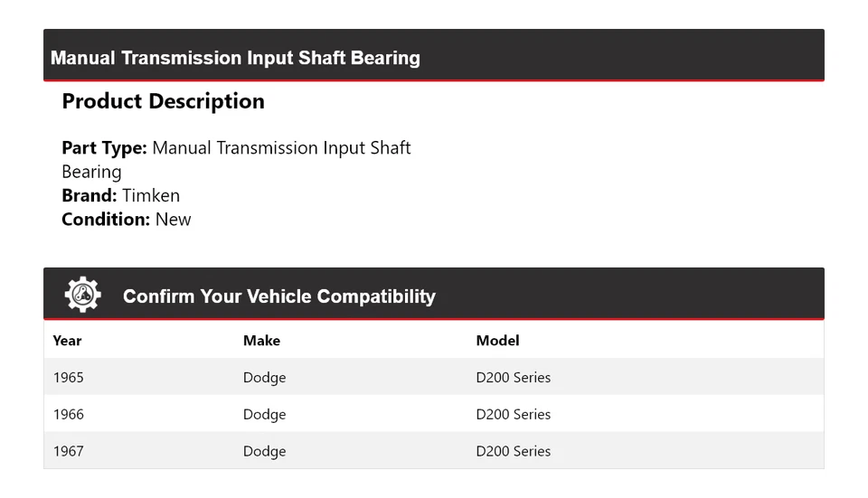Image resolution: width=868 pixels, height=498 pixels.
Task: Click the Manual Transmission Input Shaft Bearing title bar
Action: [235, 58]
